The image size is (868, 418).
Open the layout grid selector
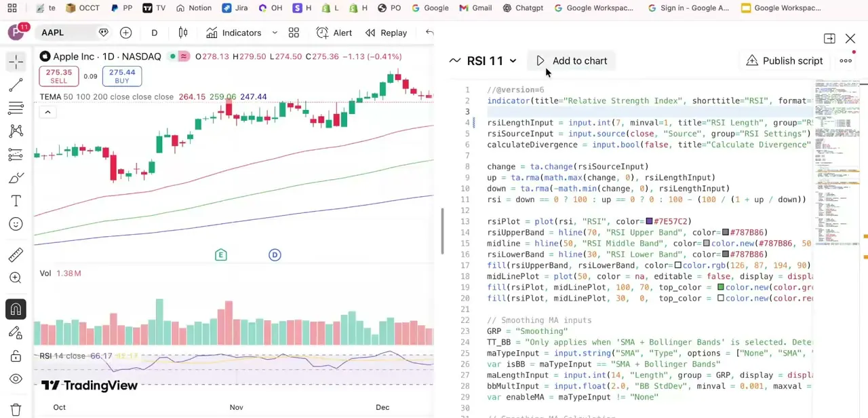click(294, 33)
